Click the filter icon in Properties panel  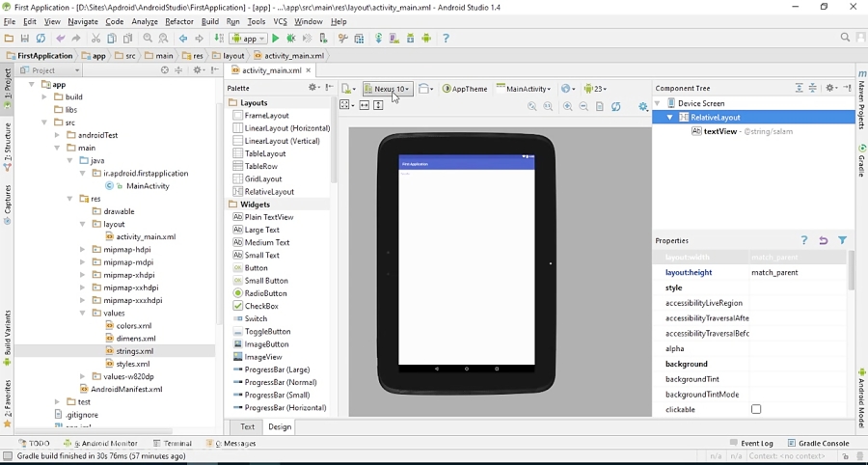[842, 240]
